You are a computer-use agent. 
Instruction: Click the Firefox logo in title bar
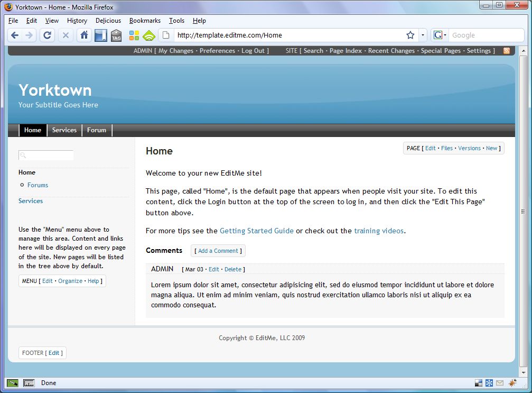coord(8,7)
